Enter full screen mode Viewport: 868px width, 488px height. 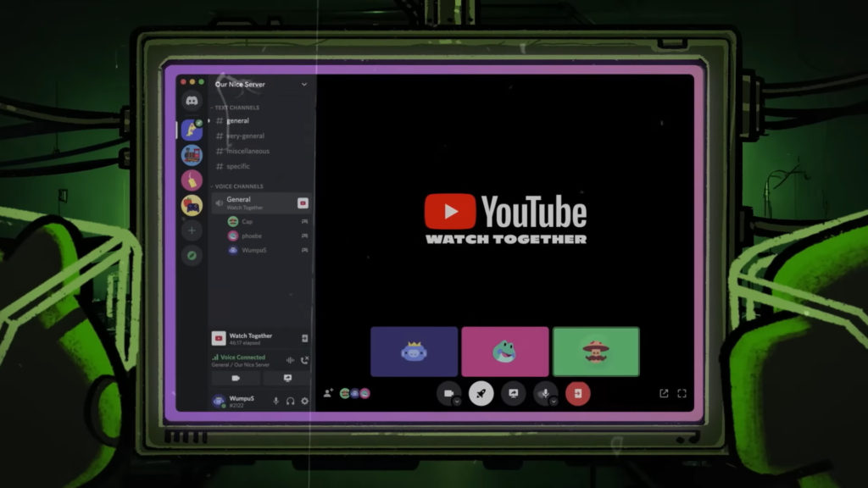(682, 393)
